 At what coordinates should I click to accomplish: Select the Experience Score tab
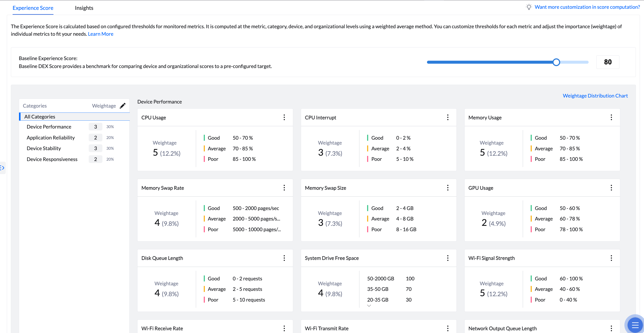coord(33,8)
